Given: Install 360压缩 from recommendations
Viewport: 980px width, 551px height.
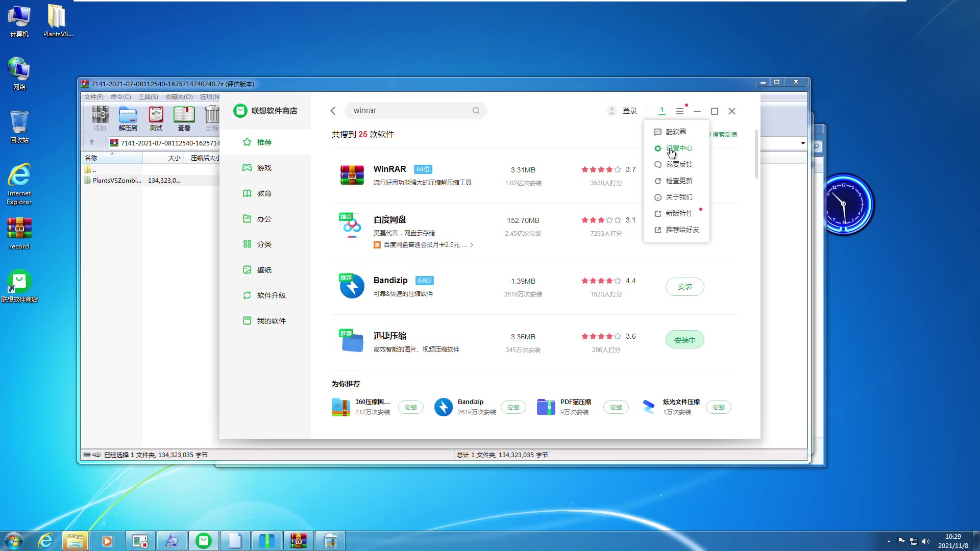Looking at the screenshot, I should click(411, 408).
